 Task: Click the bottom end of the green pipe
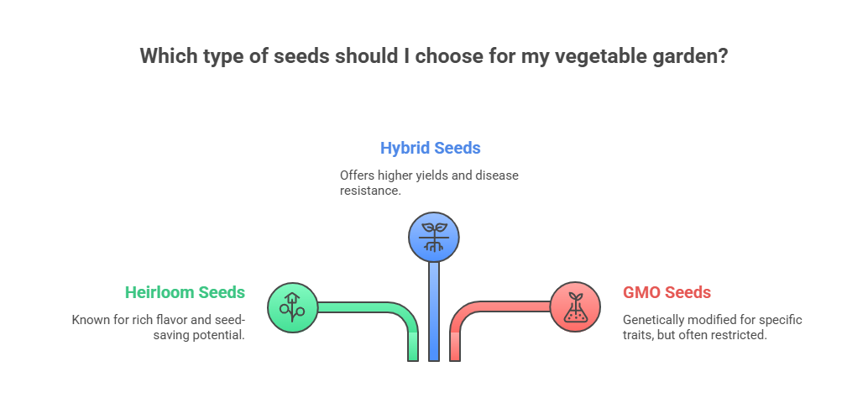pyautogui.click(x=412, y=354)
